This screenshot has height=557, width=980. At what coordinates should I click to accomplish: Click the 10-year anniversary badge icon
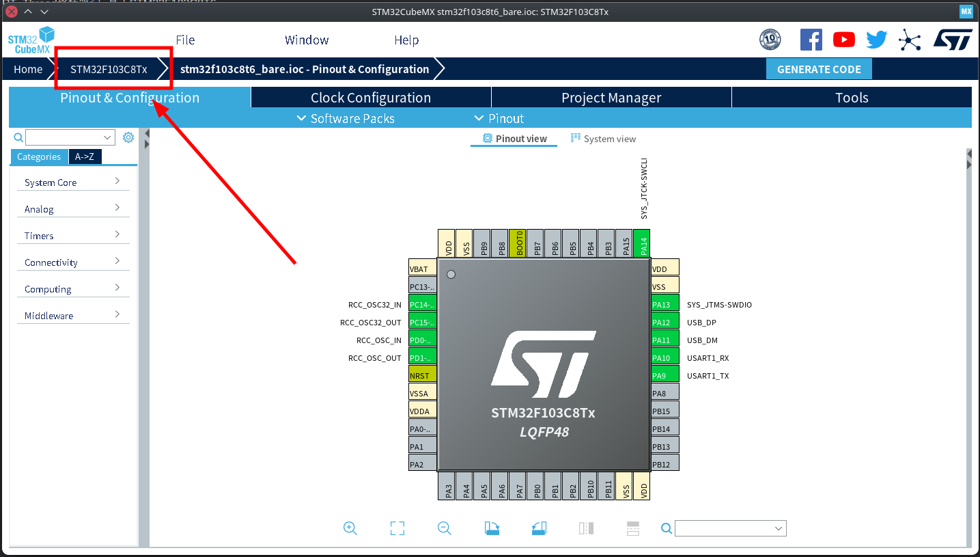pos(770,40)
